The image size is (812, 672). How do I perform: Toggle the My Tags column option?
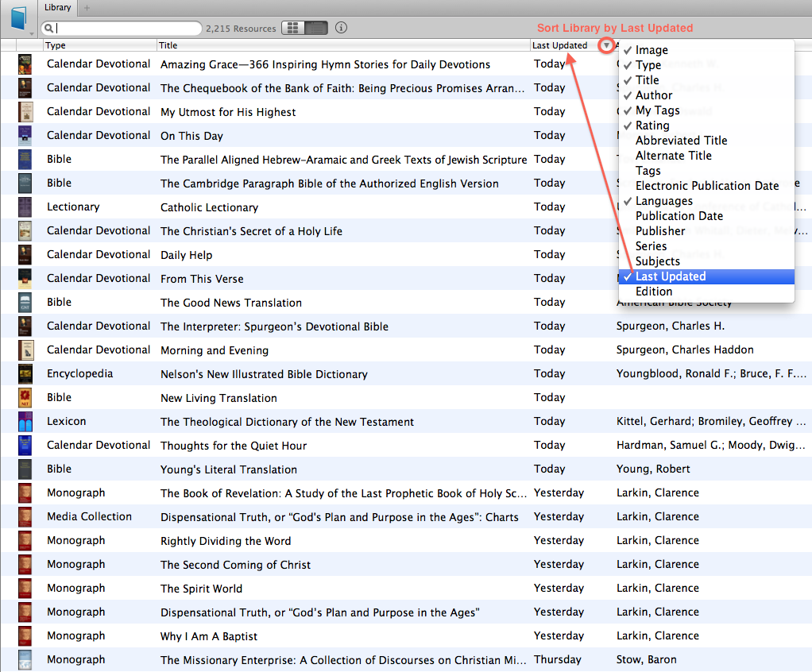(x=706, y=110)
